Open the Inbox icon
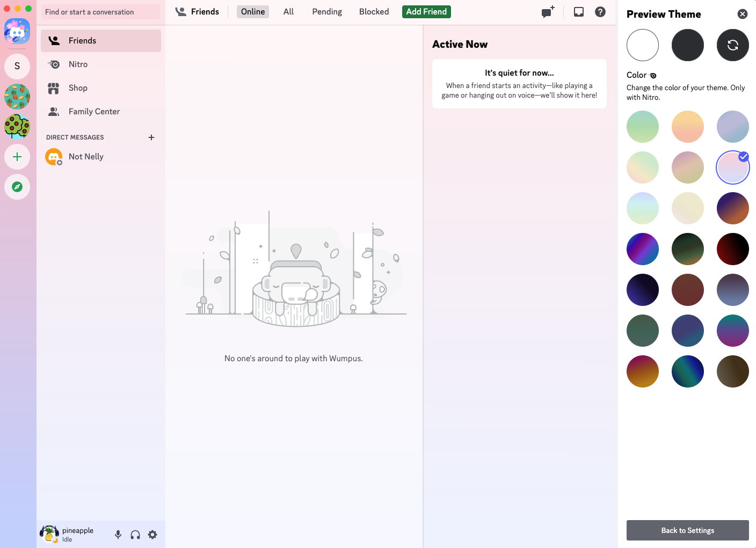This screenshot has width=756, height=548. coord(579,12)
